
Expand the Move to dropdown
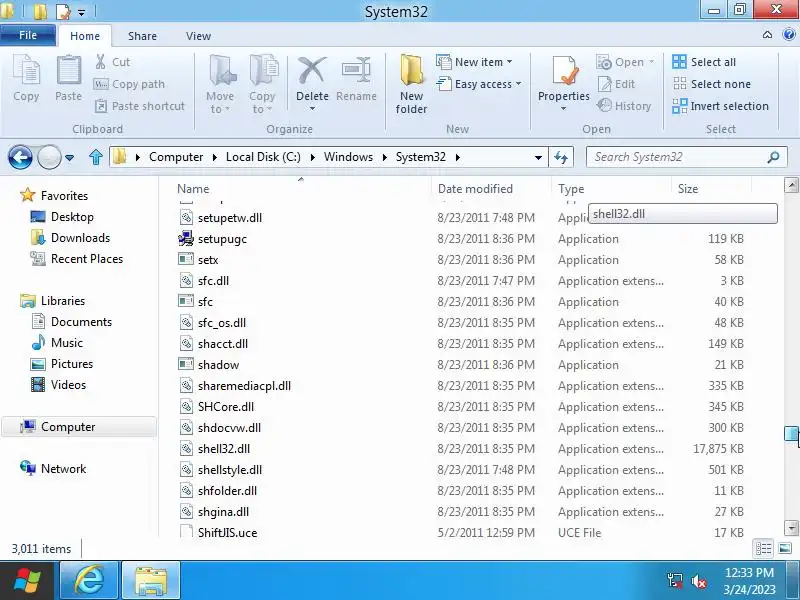[228, 109]
